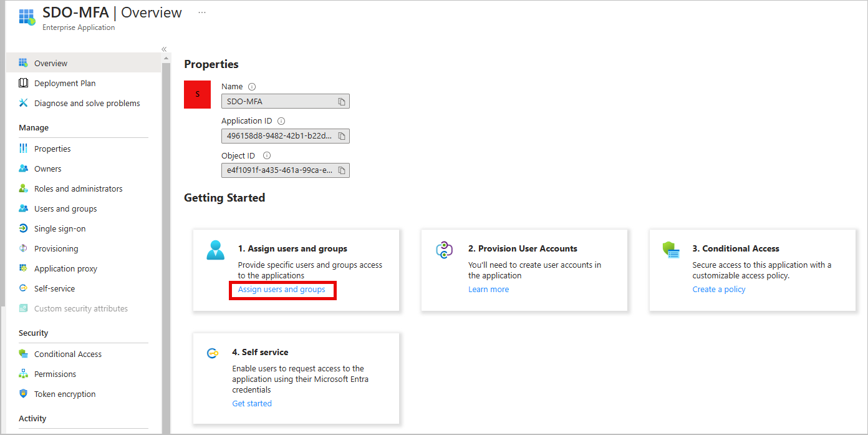Image resolution: width=868 pixels, height=435 pixels.
Task: Click the Roles and administrators icon
Action: click(x=23, y=188)
